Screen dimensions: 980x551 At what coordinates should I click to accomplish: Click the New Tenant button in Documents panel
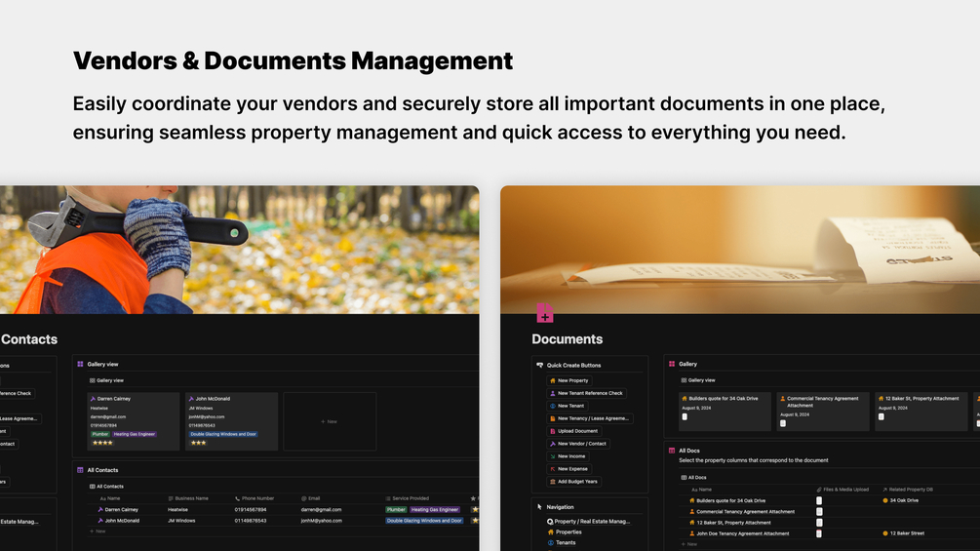(567, 406)
